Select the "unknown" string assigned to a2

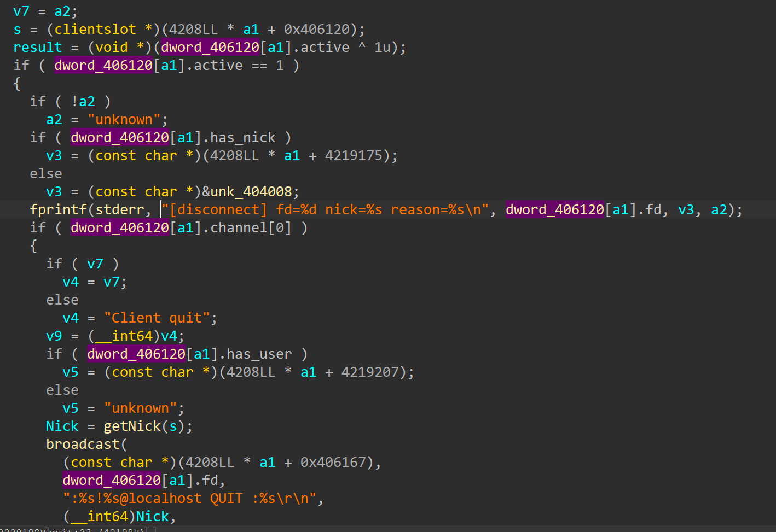tap(124, 119)
